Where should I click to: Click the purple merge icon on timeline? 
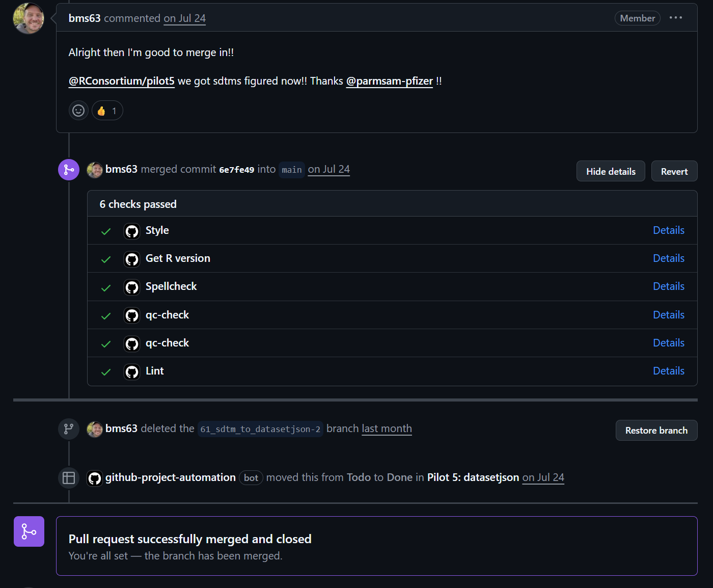(x=69, y=170)
